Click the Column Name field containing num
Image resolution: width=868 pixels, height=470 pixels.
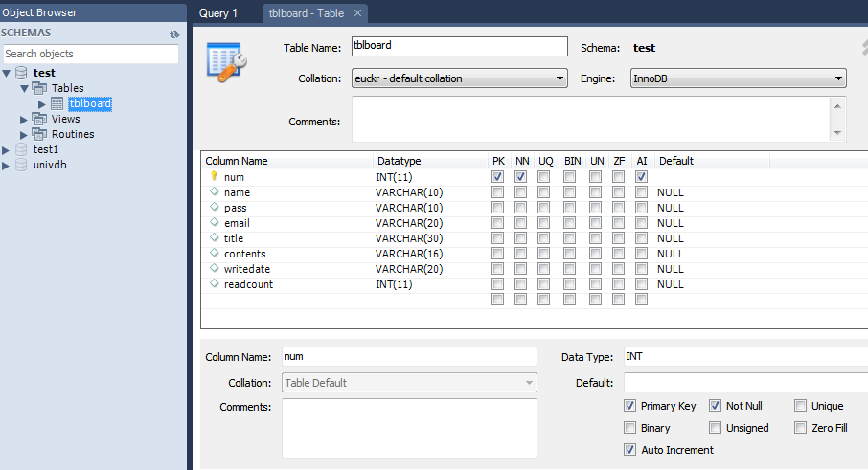(x=409, y=357)
